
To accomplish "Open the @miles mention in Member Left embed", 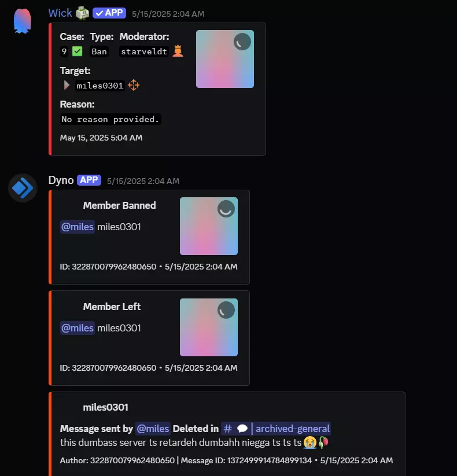I will 78,328.
